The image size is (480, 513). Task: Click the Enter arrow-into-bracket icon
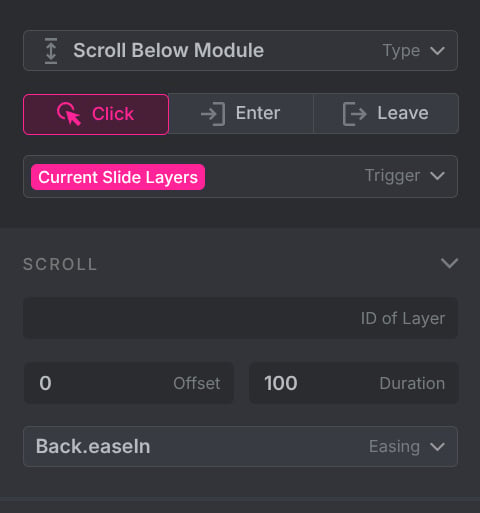(213, 114)
